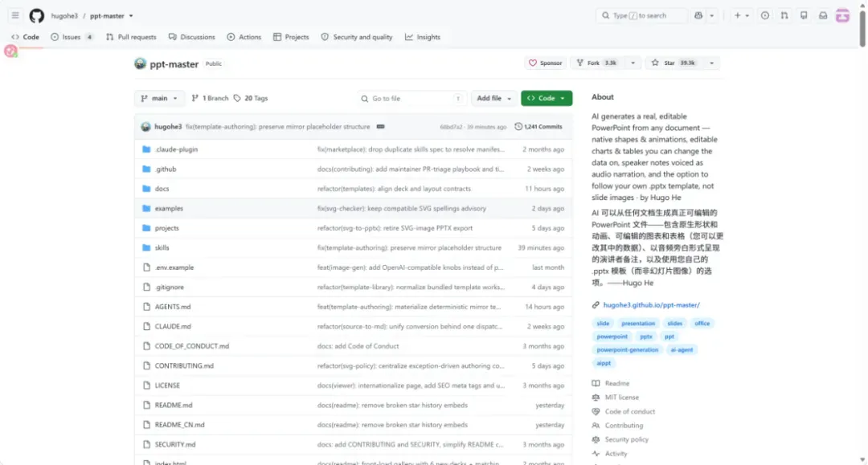Open the commit history clock icon
The width and height of the screenshot is (868, 465).
[x=518, y=127]
